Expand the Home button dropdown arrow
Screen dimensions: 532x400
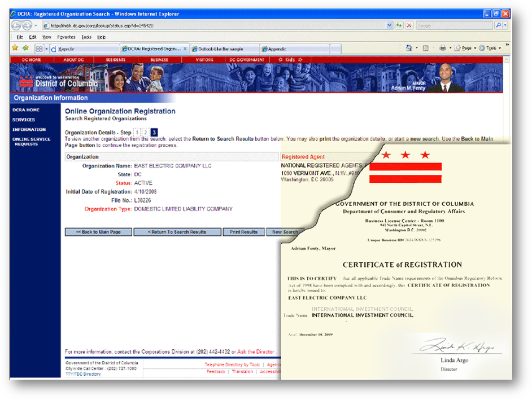click(417, 48)
